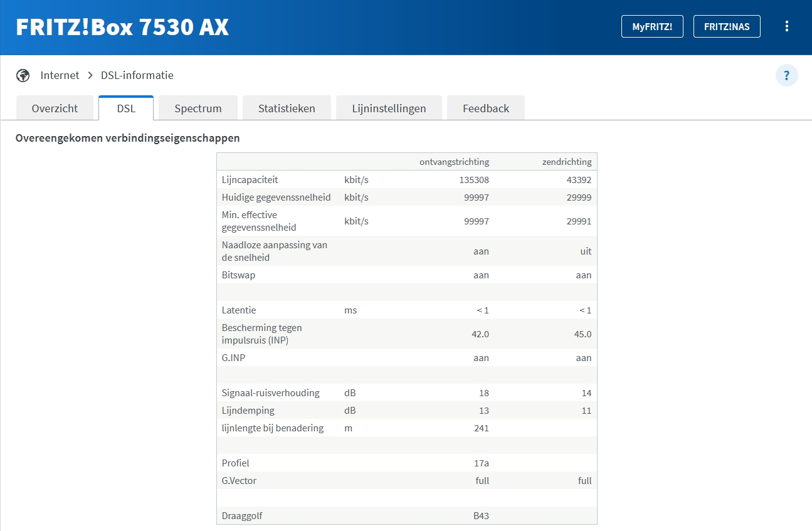Viewport: 812px width, 531px height.
Task: Select the Lijncapaciteit row label
Action: 250,180
